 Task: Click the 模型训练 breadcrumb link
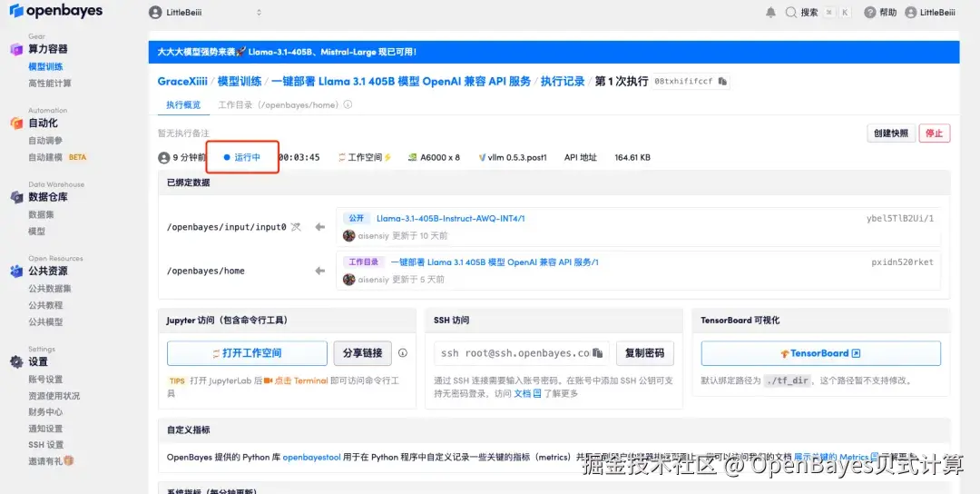tap(240, 82)
